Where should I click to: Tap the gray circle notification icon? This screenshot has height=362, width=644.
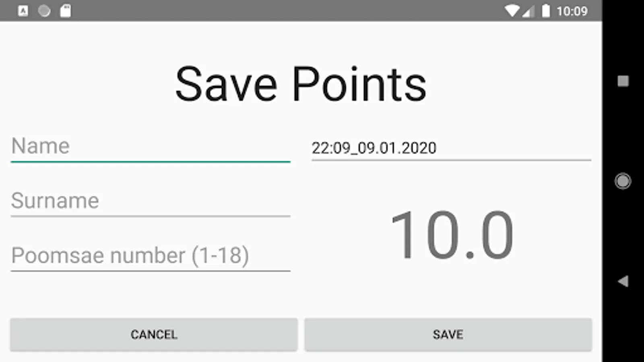pyautogui.click(x=44, y=11)
